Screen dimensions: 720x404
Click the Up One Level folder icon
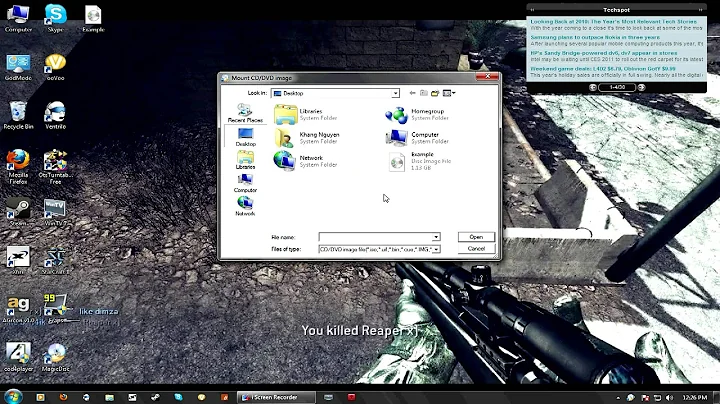click(x=424, y=93)
